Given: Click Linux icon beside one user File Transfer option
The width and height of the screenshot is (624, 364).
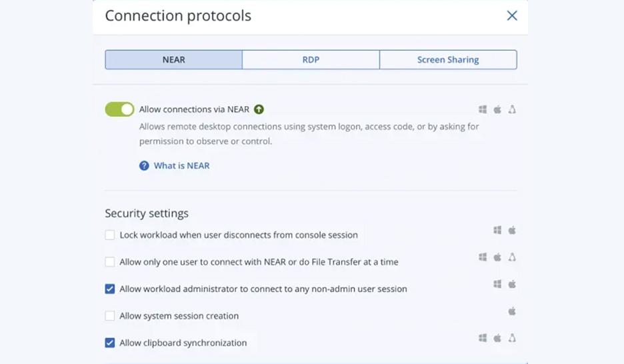Looking at the screenshot, I should pyautogui.click(x=512, y=257).
